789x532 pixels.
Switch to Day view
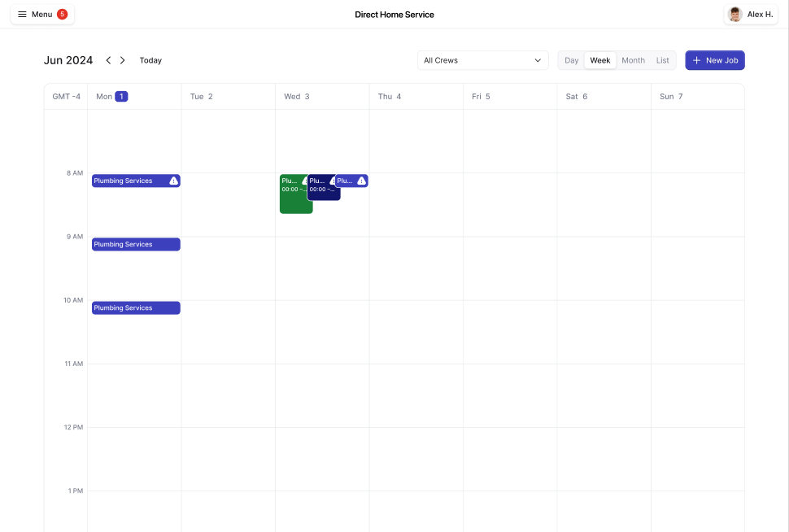[572, 60]
